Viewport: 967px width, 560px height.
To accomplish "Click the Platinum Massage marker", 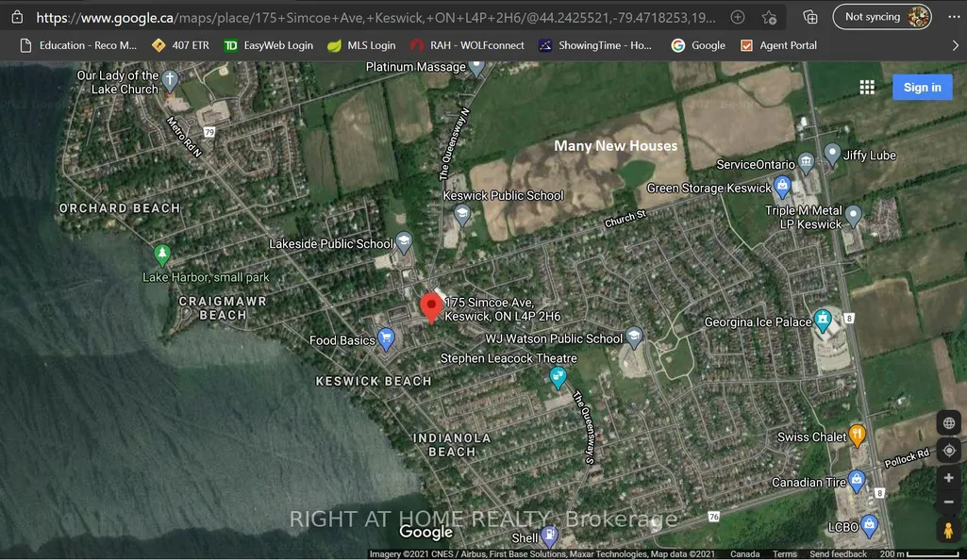I will [x=476, y=68].
